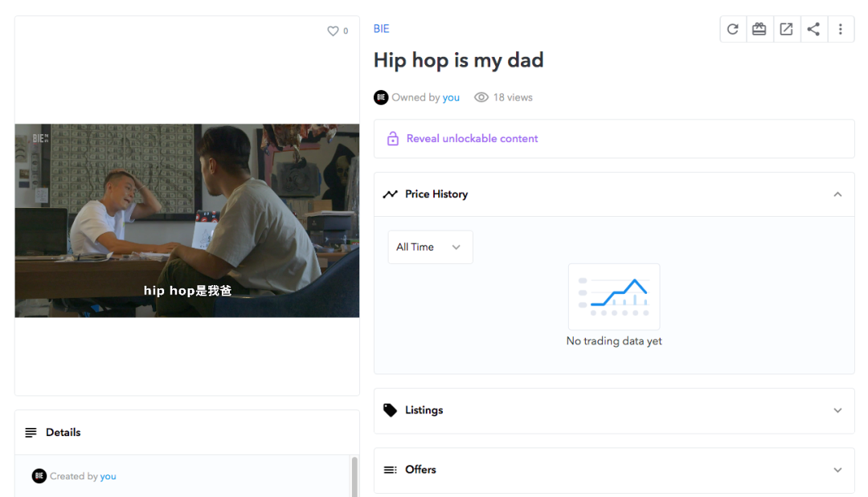Click the 'Hip hop is my dad' title
The height and width of the screenshot is (497, 868).
click(x=458, y=60)
